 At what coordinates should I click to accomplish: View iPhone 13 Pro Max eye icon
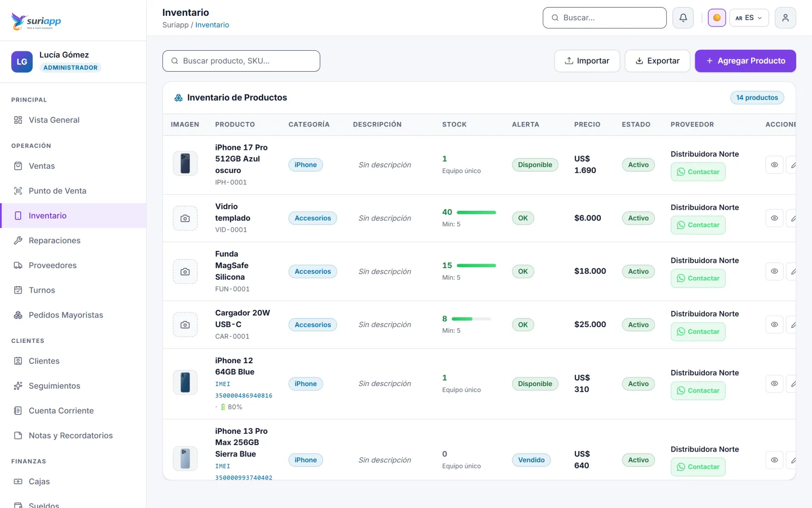pos(774,460)
